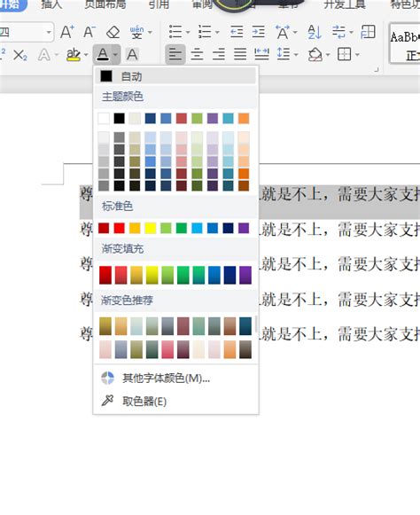This screenshot has height=515, width=420.
Task: Switch to the 开发工具 tab
Action: tap(345, 4)
